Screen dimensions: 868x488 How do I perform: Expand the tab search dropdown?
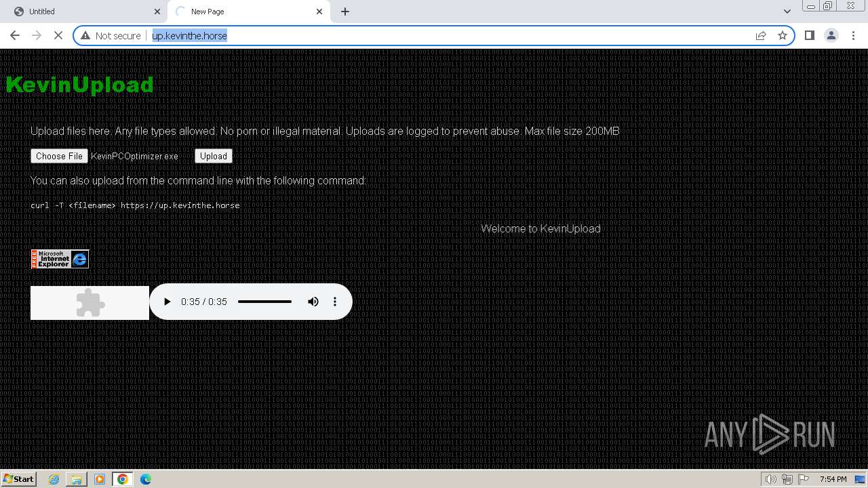[x=787, y=12]
